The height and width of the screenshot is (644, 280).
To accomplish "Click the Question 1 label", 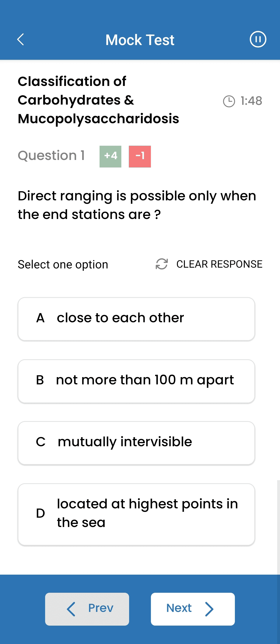I will (x=51, y=156).
